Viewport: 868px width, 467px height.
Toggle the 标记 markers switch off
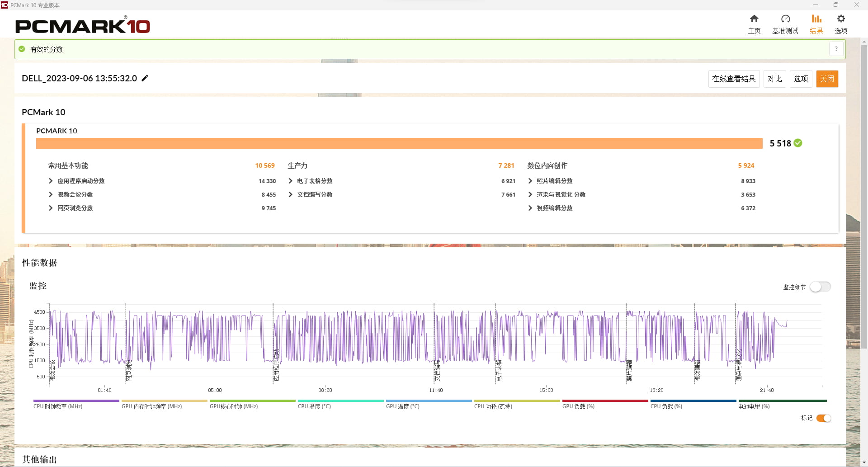[823, 418]
